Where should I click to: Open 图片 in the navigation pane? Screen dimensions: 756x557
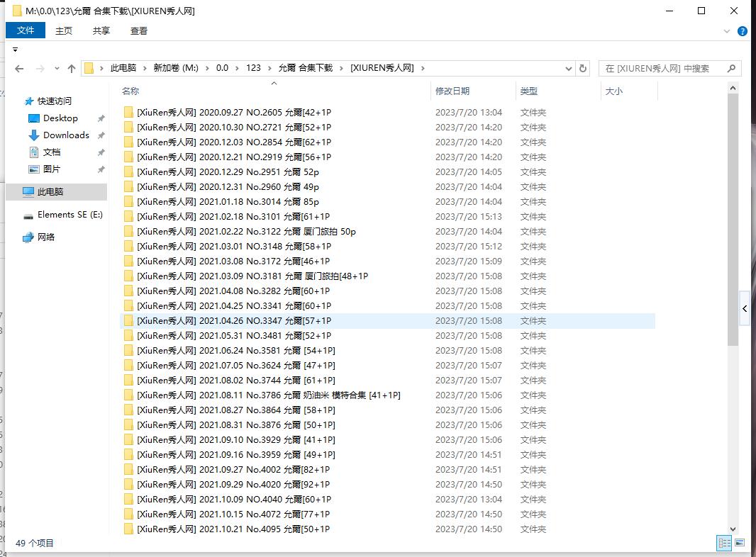(52, 169)
